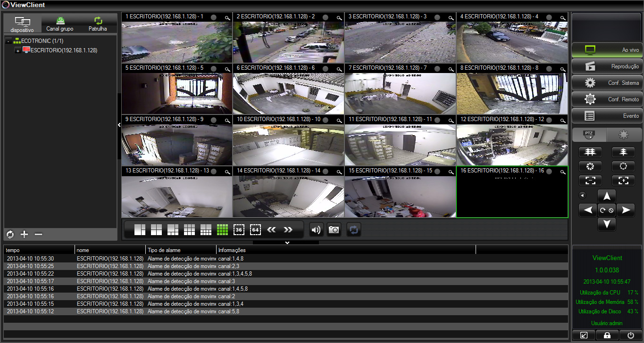Viewport: 644px width, 343px height.
Task: Open the Reprodução playback section
Action: (x=607, y=66)
